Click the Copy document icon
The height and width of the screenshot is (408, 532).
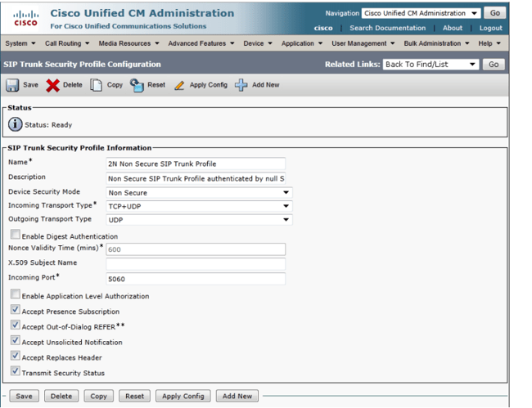(x=96, y=85)
